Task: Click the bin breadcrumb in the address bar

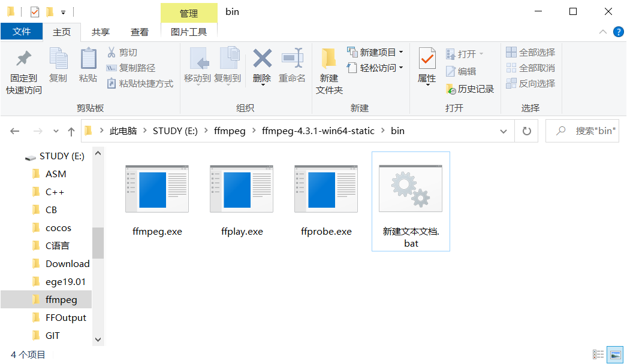Action: click(397, 131)
